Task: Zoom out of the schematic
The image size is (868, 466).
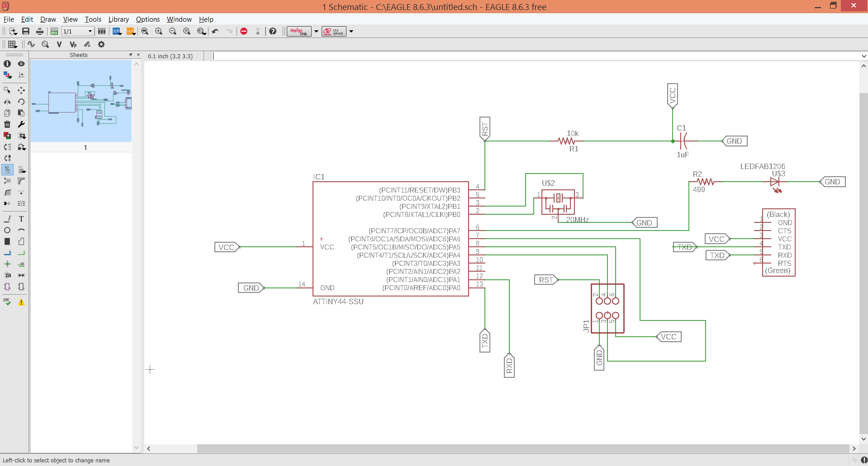Action: (x=173, y=31)
